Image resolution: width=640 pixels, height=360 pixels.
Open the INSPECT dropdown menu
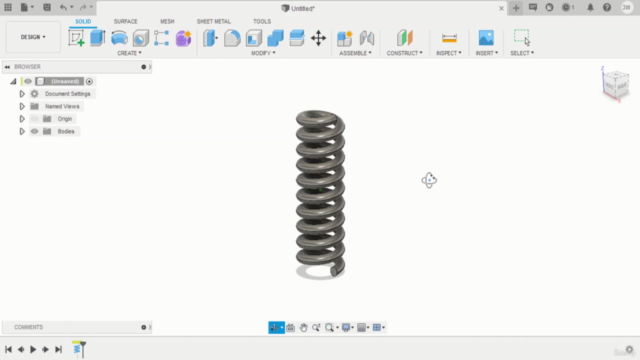(x=449, y=53)
